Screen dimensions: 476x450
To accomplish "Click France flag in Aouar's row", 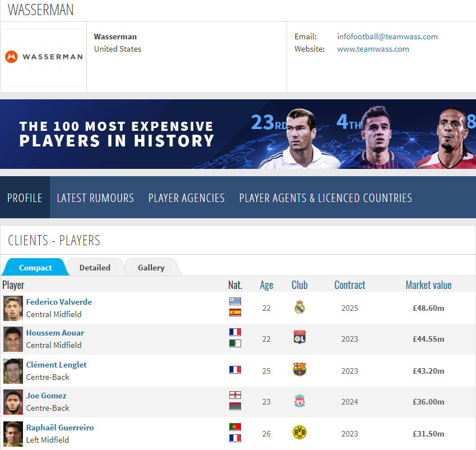I will pos(235,332).
